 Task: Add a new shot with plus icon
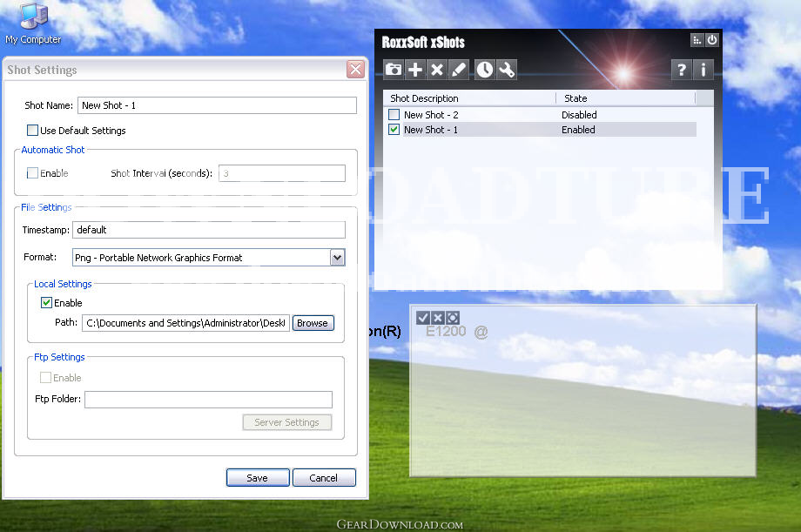415,70
